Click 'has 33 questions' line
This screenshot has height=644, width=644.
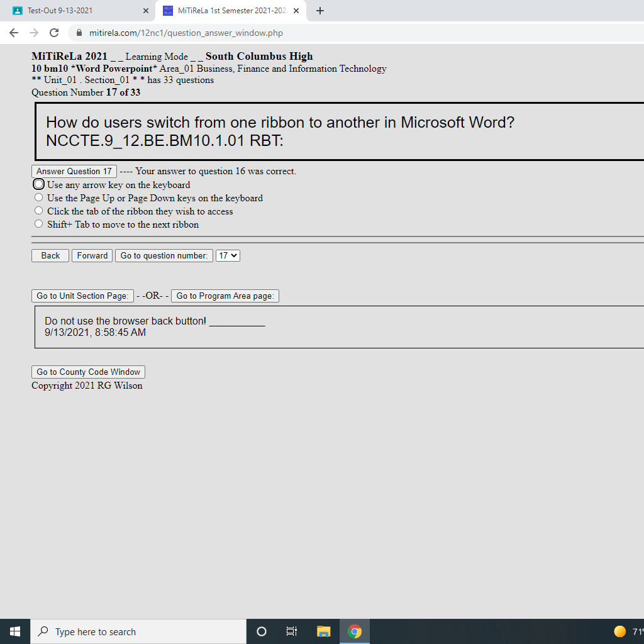coord(180,80)
